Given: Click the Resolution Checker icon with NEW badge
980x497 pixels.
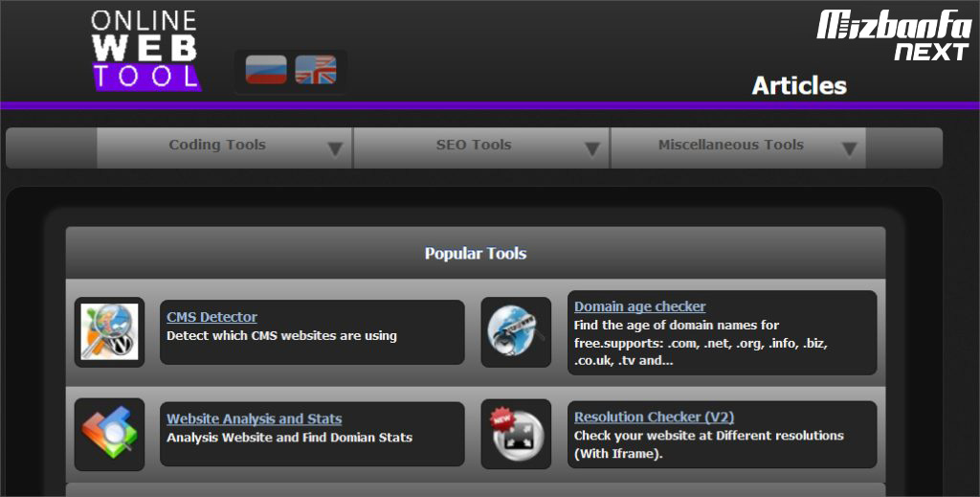Looking at the screenshot, I should 516,435.
